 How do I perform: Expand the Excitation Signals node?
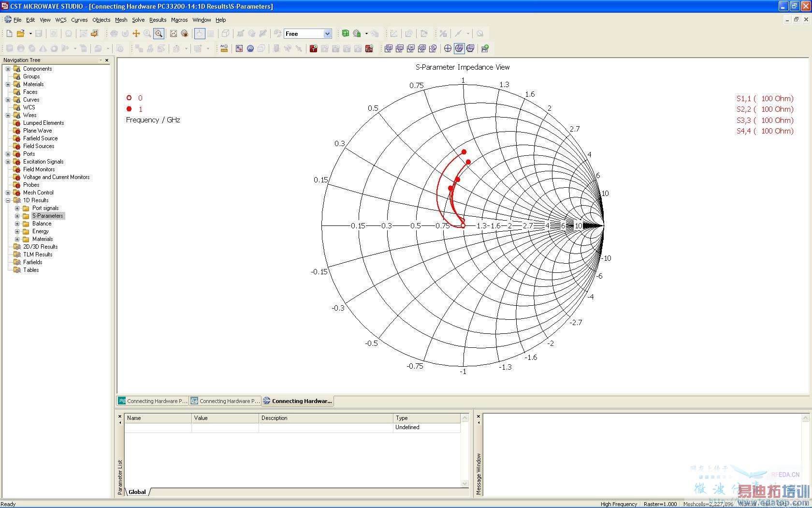point(8,162)
